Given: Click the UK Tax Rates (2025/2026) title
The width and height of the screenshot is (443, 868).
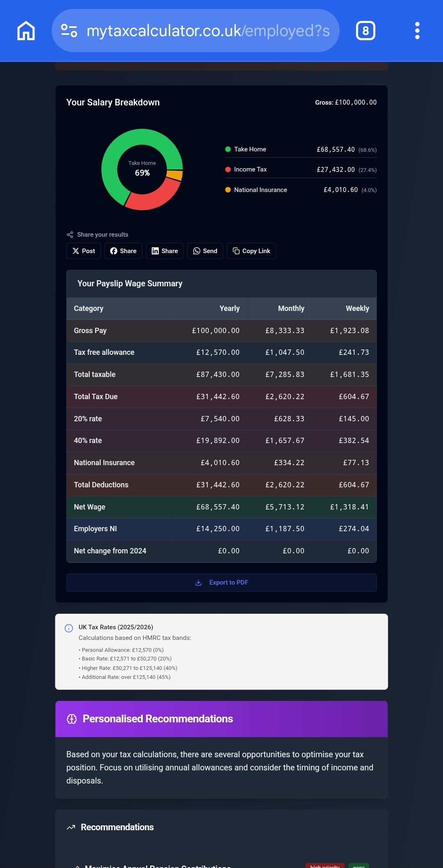Looking at the screenshot, I should tap(116, 627).
